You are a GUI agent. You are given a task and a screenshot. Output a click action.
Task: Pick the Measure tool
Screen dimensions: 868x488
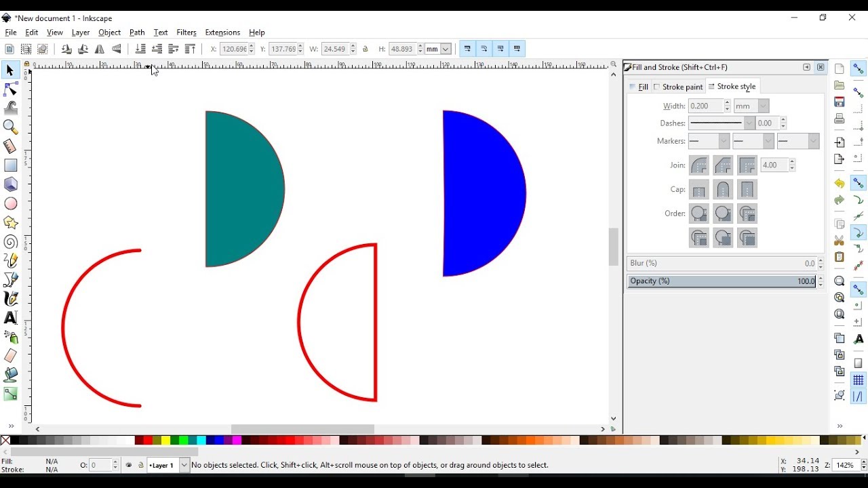(x=10, y=146)
